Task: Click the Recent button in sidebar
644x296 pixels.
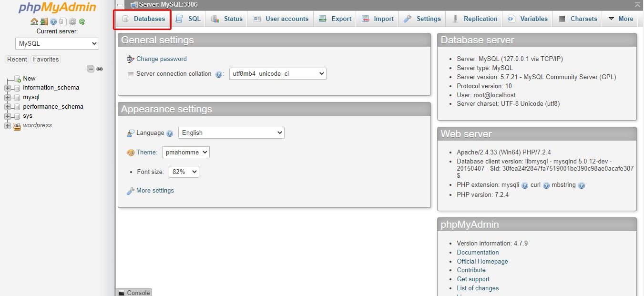Action: 17,60
